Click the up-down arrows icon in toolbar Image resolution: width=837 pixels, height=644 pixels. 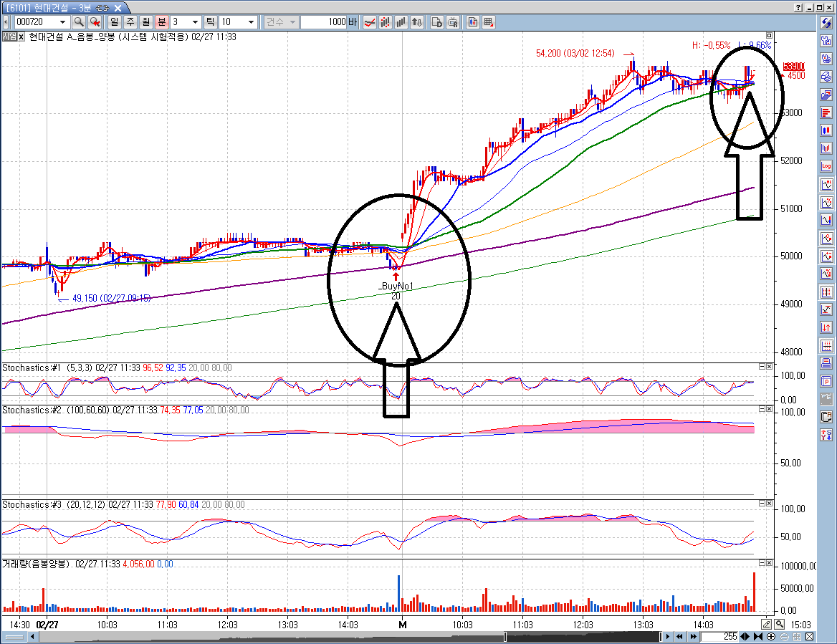418,22
